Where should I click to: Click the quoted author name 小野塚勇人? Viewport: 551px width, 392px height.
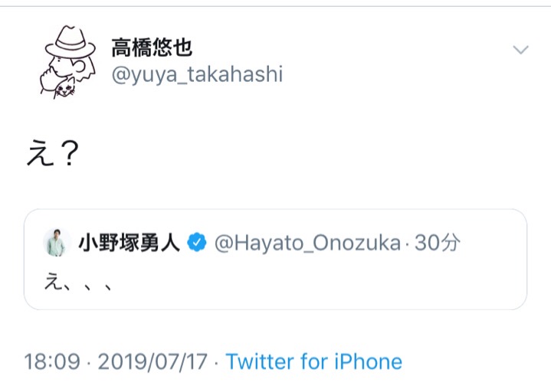tap(130, 243)
